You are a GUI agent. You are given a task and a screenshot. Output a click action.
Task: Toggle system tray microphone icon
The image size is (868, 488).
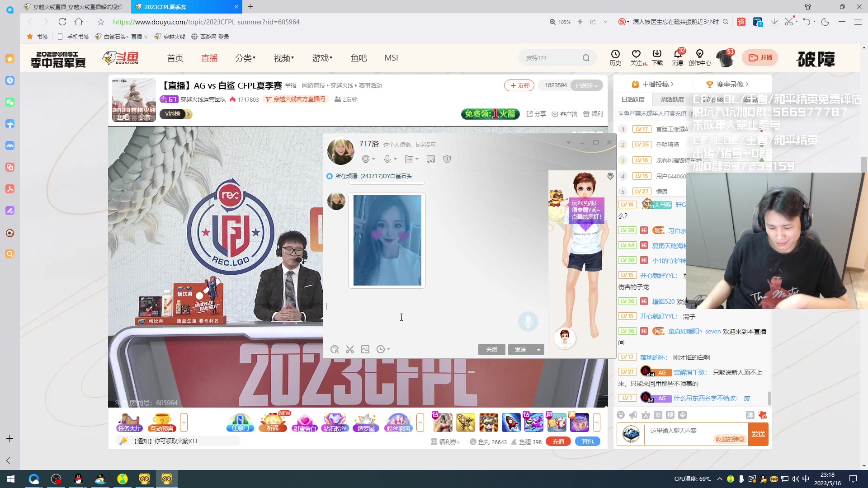click(741, 479)
